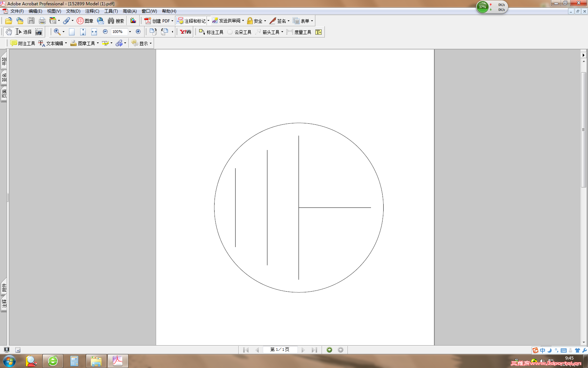Image resolution: width=588 pixels, height=368 pixels.
Task: Open the 书签 bookmarks side tab
Action: click(x=4, y=61)
